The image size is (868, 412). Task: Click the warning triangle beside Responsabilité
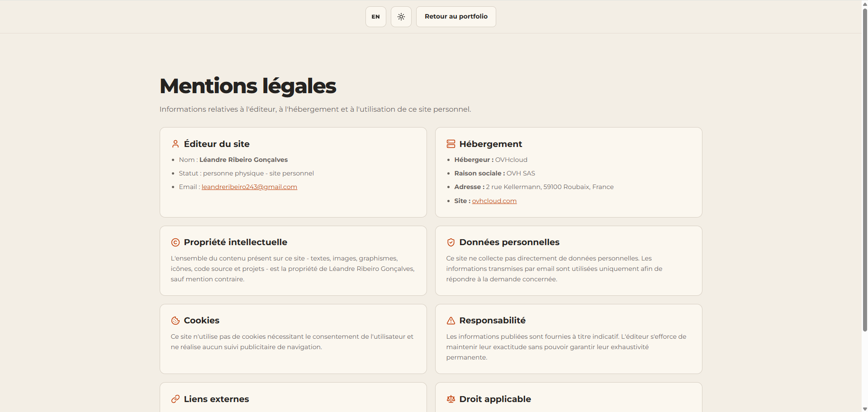pyautogui.click(x=451, y=321)
